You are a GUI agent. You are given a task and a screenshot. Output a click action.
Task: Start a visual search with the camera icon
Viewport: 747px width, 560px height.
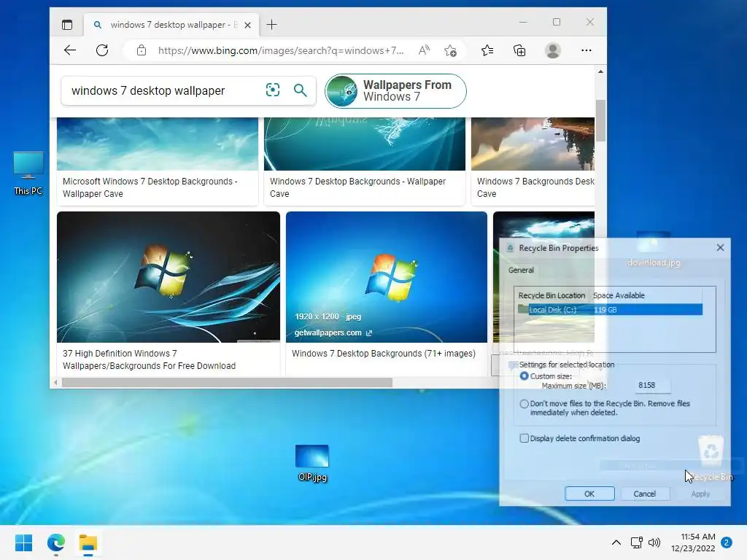coord(273,90)
